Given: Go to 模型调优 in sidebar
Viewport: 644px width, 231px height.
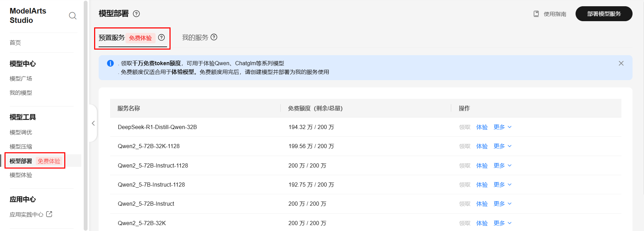Looking at the screenshot, I should click(21, 132).
